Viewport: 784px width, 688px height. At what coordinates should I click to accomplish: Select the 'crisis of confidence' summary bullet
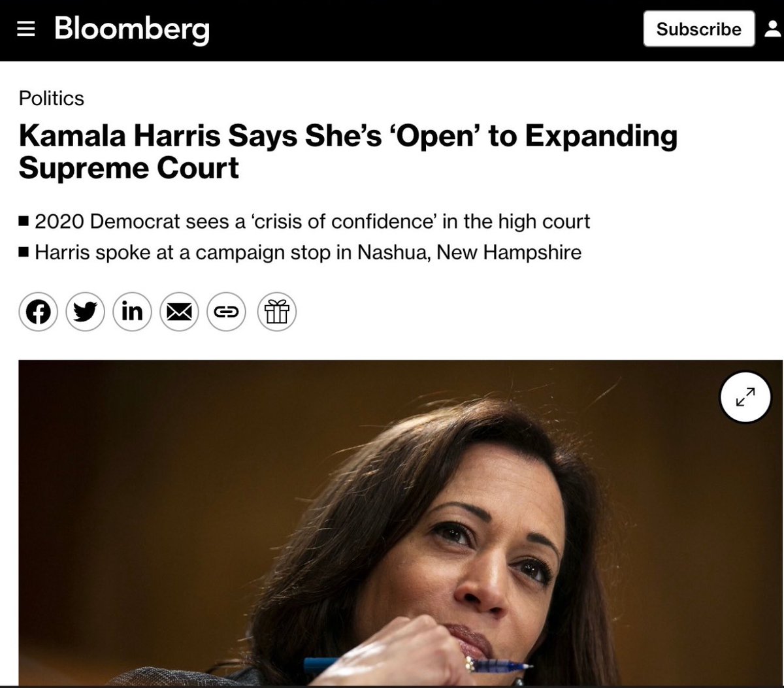point(304,221)
